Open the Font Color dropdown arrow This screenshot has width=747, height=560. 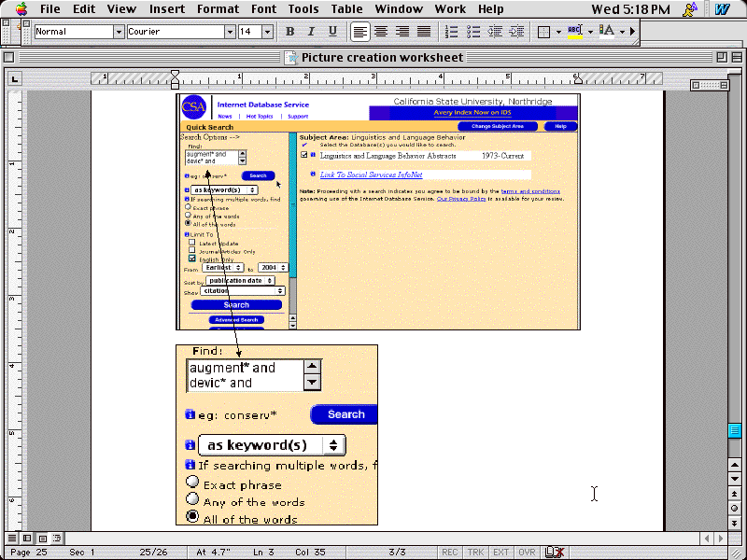click(622, 32)
